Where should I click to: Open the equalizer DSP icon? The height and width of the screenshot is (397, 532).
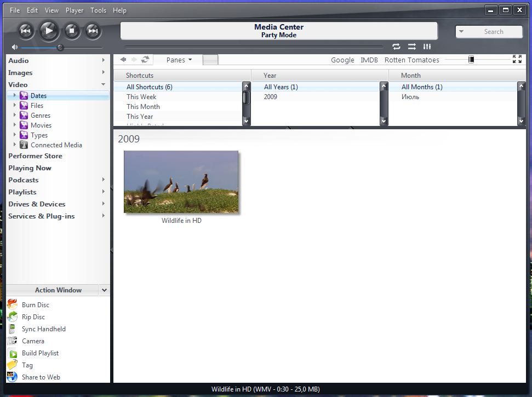(427, 47)
